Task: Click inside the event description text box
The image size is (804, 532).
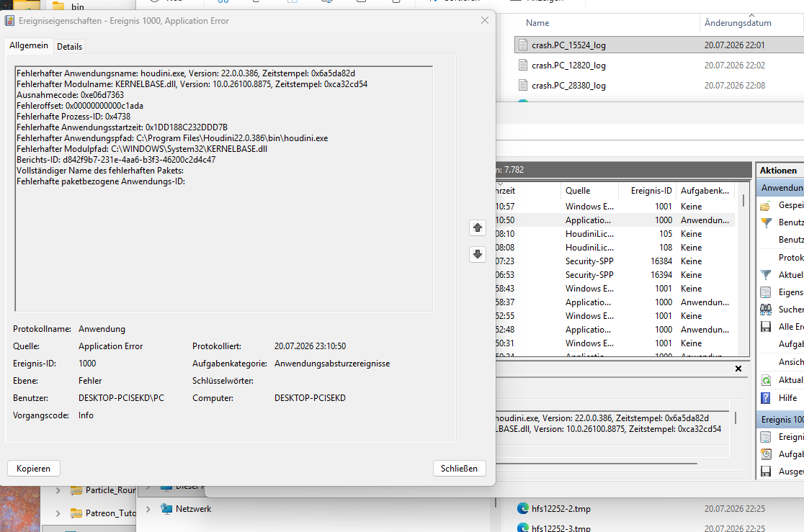Action: click(x=224, y=189)
